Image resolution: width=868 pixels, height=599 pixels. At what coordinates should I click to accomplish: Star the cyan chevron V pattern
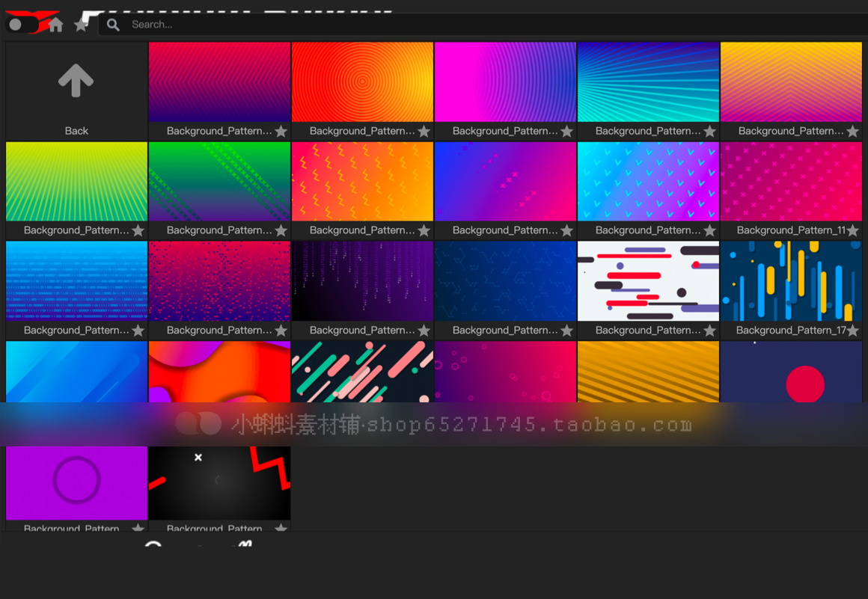[709, 230]
